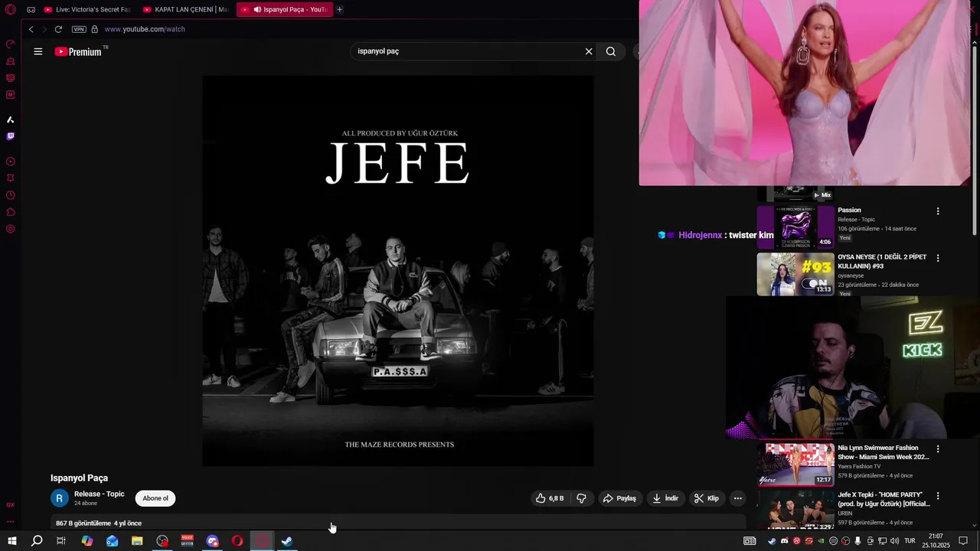Open the Opera GX main menu logo
Screen dimensions: 980x551
pos(11,9)
